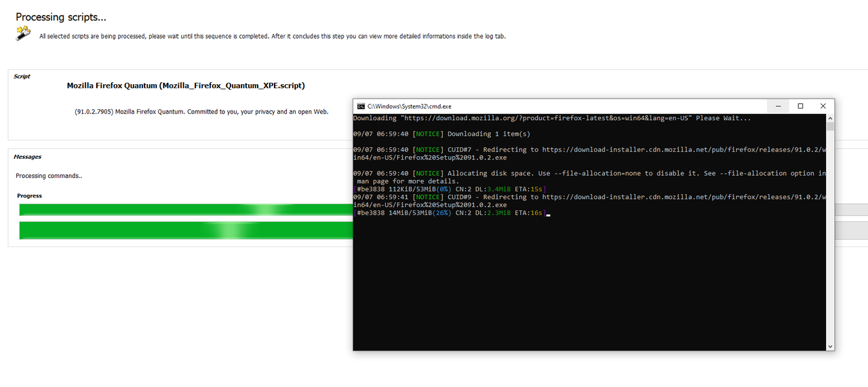Click the '(91.0.2.7905) Mozilla Firefox Quantum' description
This screenshot has width=868, height=387.
pyautogui.click(x=201, y=111)
